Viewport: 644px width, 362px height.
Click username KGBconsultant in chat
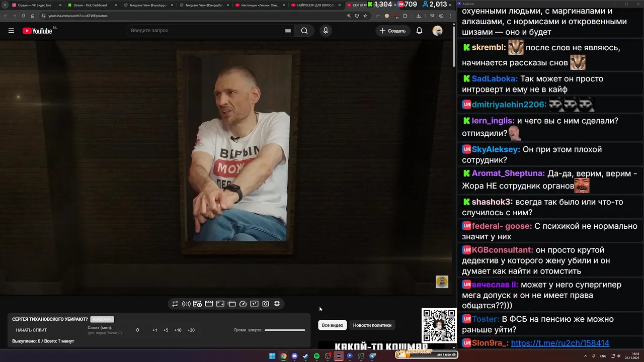502,250
